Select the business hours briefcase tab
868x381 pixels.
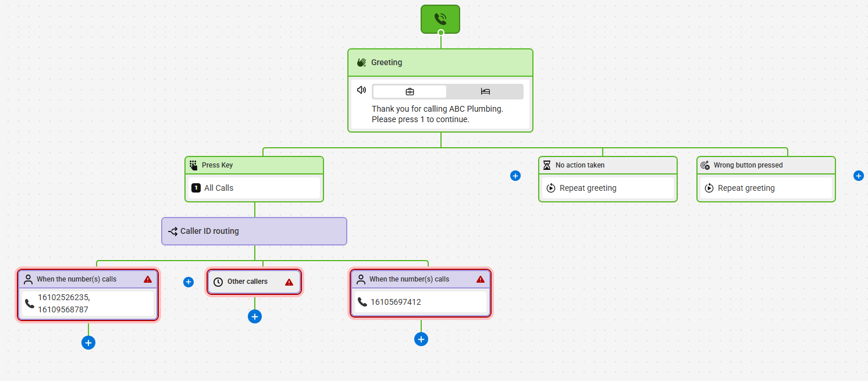tap(410, 91)
